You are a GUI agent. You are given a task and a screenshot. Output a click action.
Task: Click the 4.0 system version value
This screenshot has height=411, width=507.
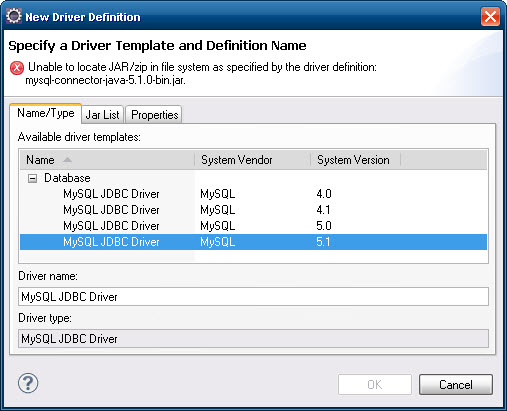(324, 194)
